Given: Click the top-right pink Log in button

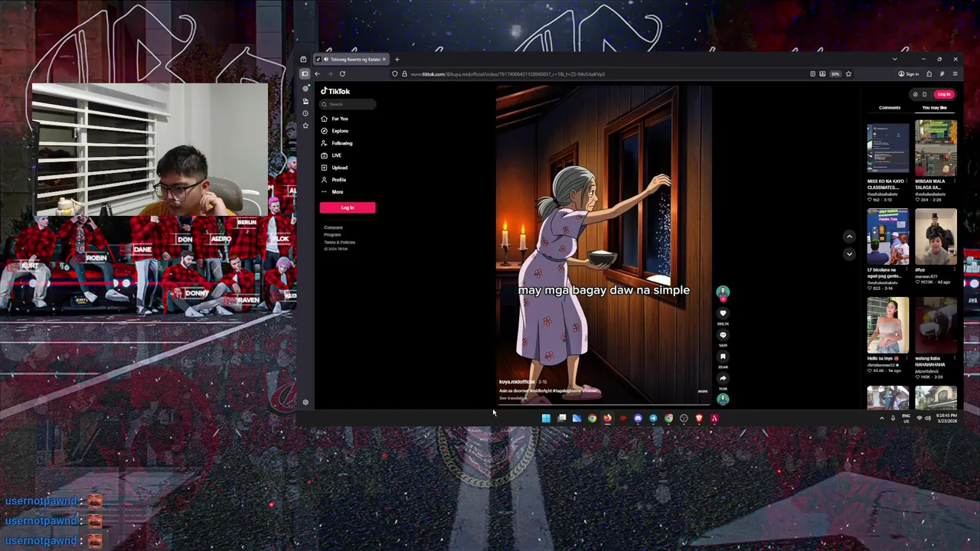Looking at the screenshot, I should coord(944,94).
